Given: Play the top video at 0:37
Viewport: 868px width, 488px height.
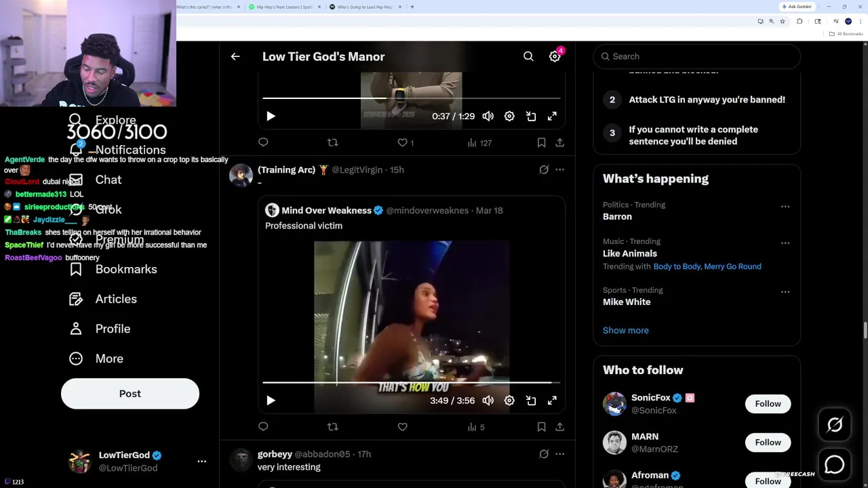Looking at the screenshot, I should coord(271,116).
